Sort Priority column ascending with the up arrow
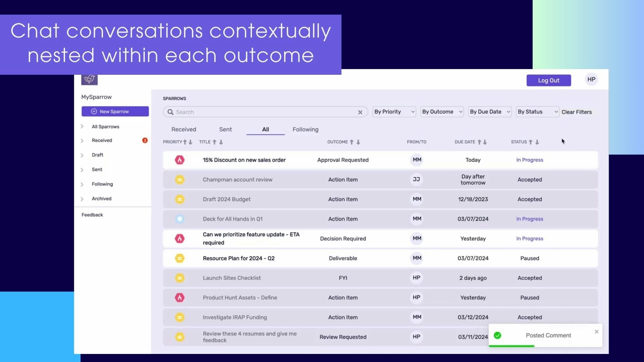The width and height of the screenshot is (644, 362). [x=185, y=142]
